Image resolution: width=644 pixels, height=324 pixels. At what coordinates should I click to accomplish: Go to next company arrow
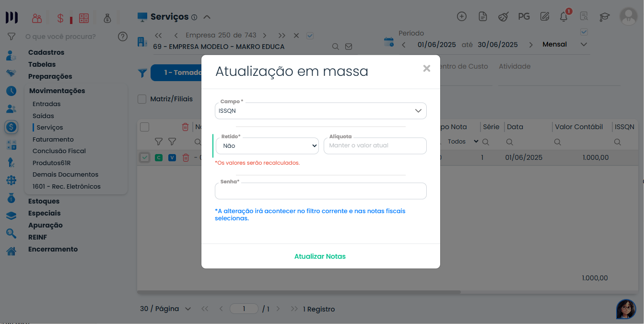pyautogui.click(x=265, y=36)
